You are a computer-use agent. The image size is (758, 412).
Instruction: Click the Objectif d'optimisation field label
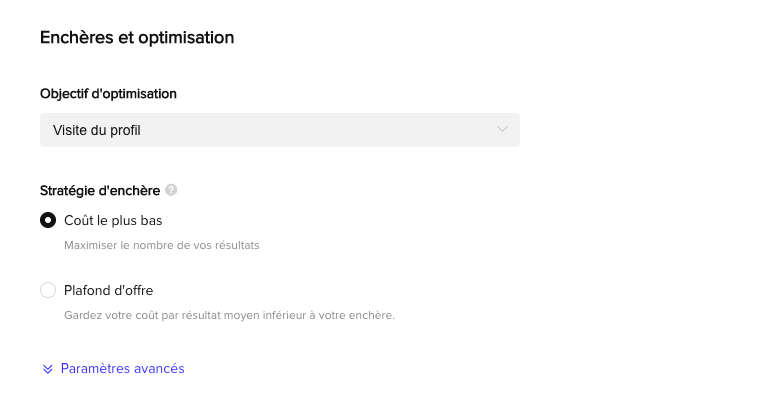[x=108, y=94]
